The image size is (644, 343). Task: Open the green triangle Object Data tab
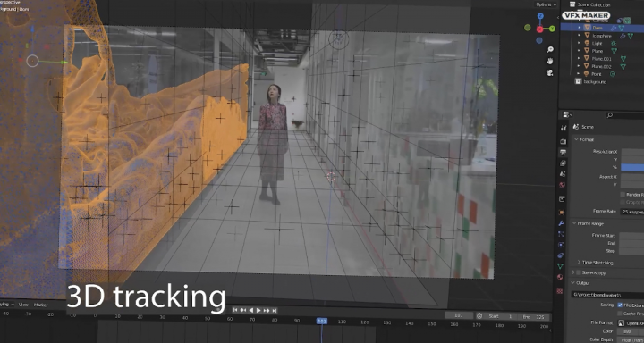click(x=560, y=266)
